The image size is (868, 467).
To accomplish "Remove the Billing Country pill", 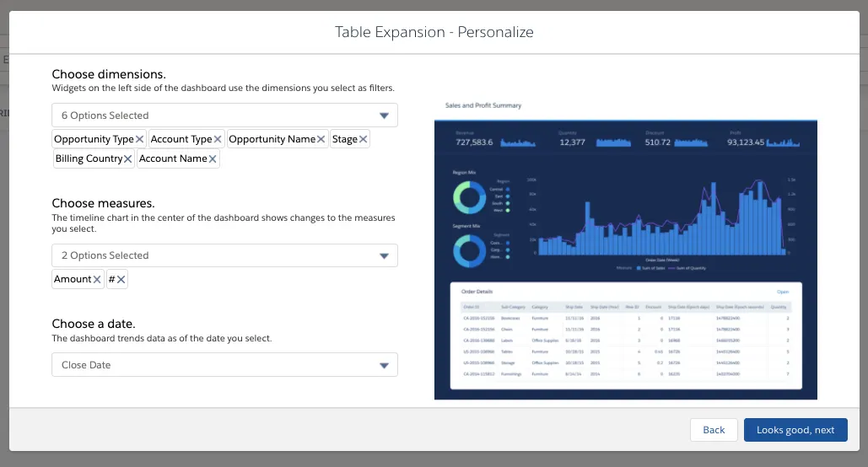I will (128, 158).
